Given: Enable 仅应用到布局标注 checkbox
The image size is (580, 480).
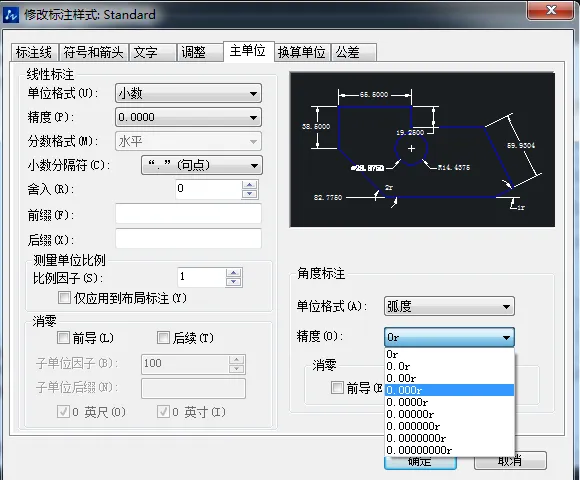Looking at the screenshot, I should 64,298.
